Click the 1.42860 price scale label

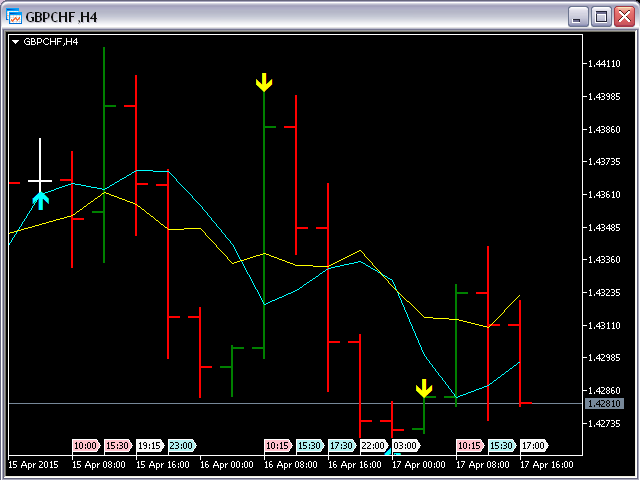[x=604, y=391]
